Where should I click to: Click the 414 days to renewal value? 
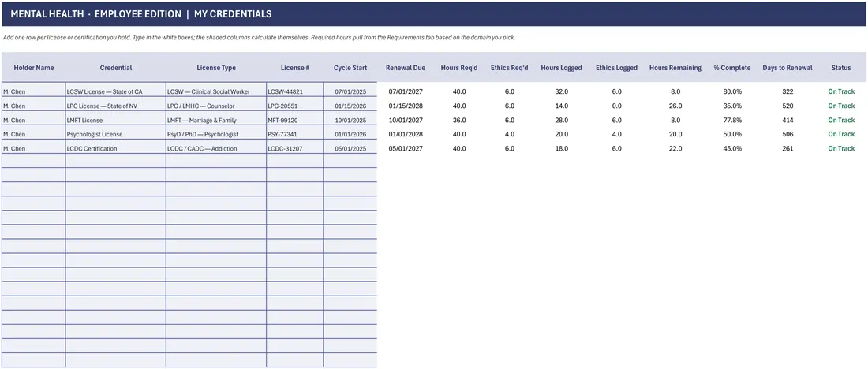(x=788, y=120)
